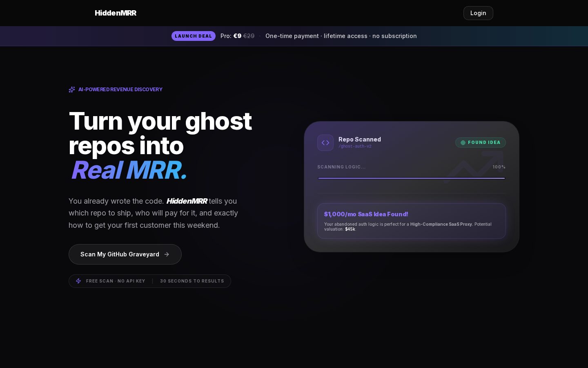This screenshot has height=368, width=588.
Task: Click the code brackets icon in card
Action: point(325,143)
